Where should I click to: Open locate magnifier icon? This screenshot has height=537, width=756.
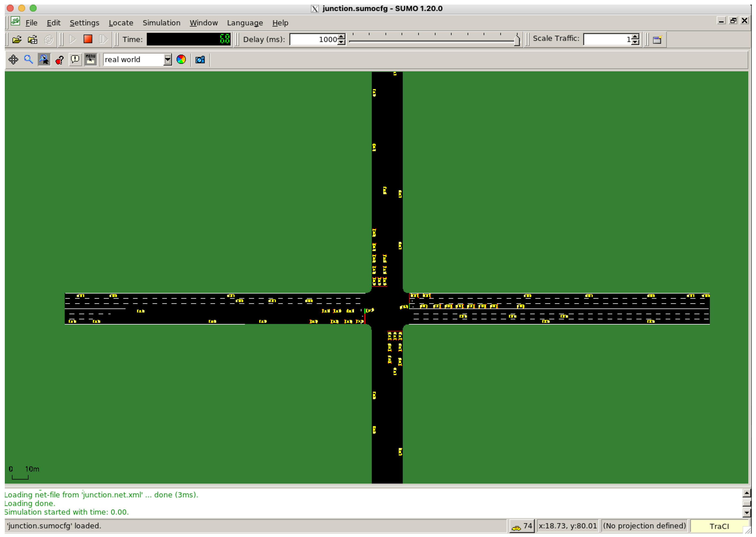28,60
